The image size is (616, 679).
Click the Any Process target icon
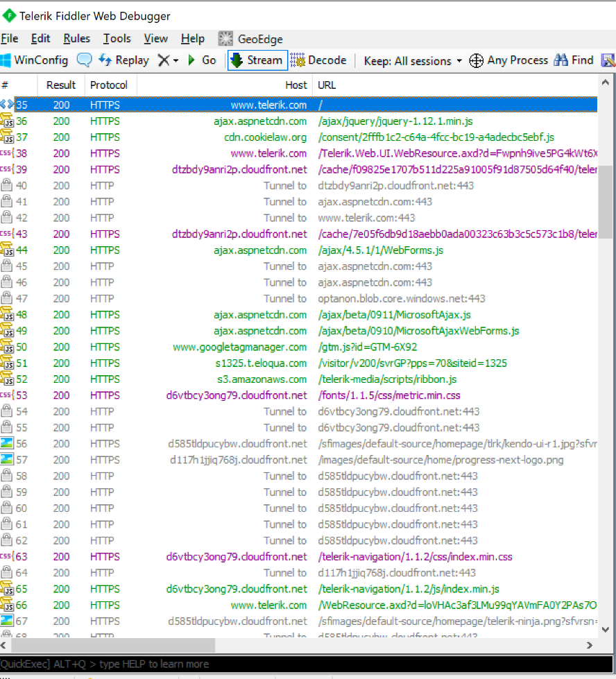point(476,60)
